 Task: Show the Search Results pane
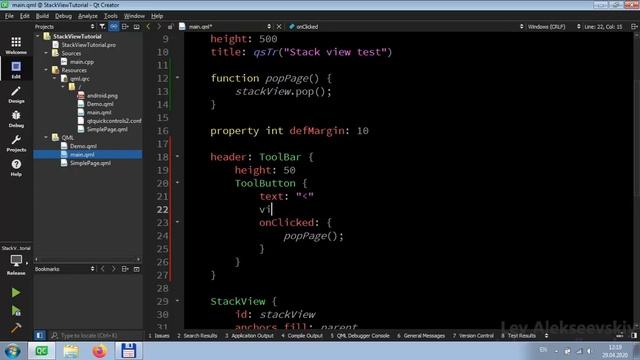(197, 336)
